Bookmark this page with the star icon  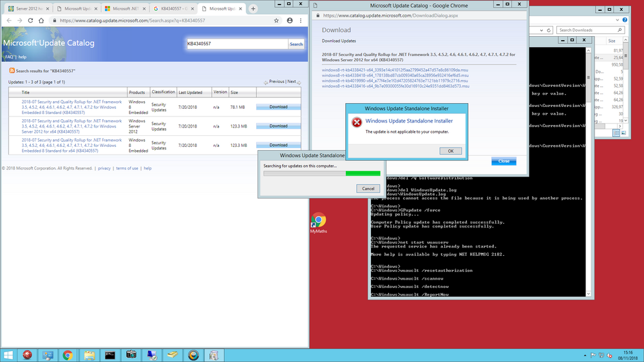click(x=276, y=20)
